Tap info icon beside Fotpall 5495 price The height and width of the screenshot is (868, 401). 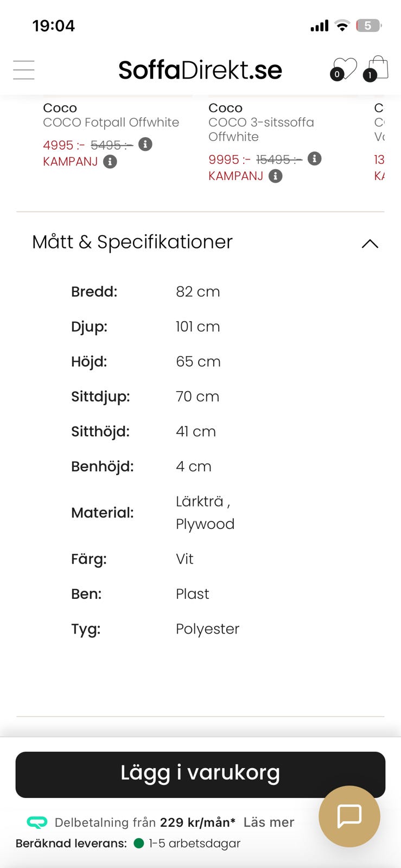[x=145, y=144]
